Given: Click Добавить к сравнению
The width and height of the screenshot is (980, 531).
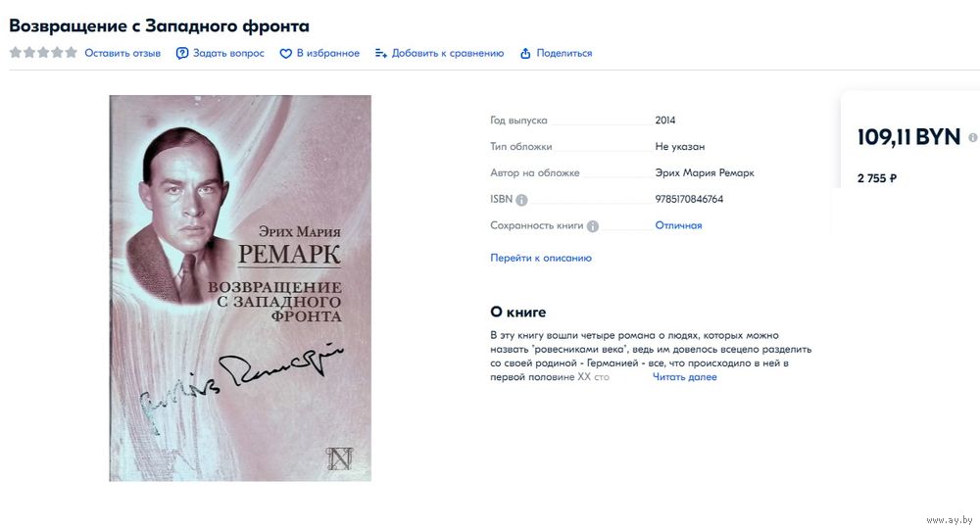Looking at the screenshot, I should 448,53.
